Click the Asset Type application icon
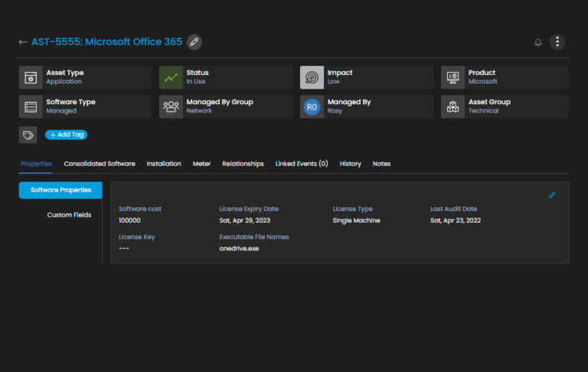This screenshot has height=372, width=588. coord(31,77)
